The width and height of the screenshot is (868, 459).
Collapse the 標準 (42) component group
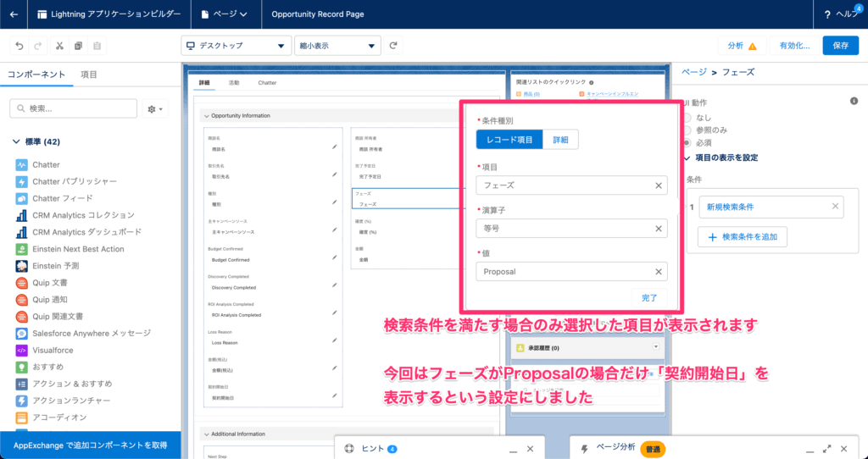pyautogui.click(x=16, y=141)
